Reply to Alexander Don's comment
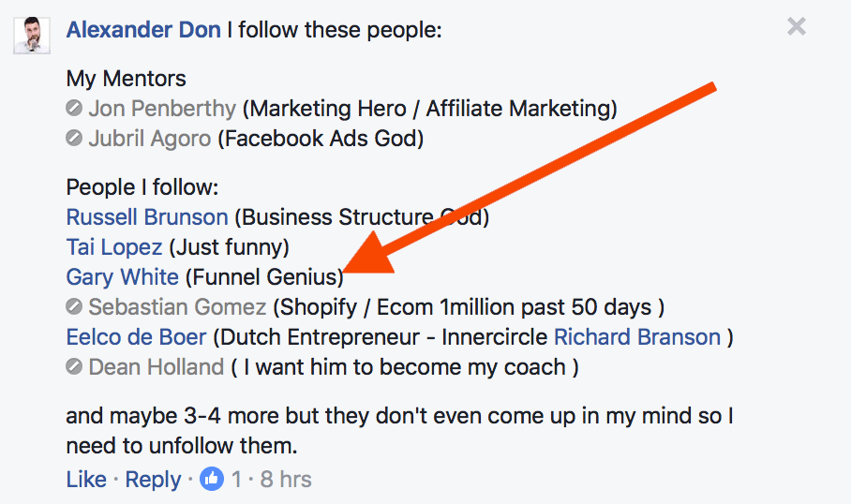 point(153,480)
